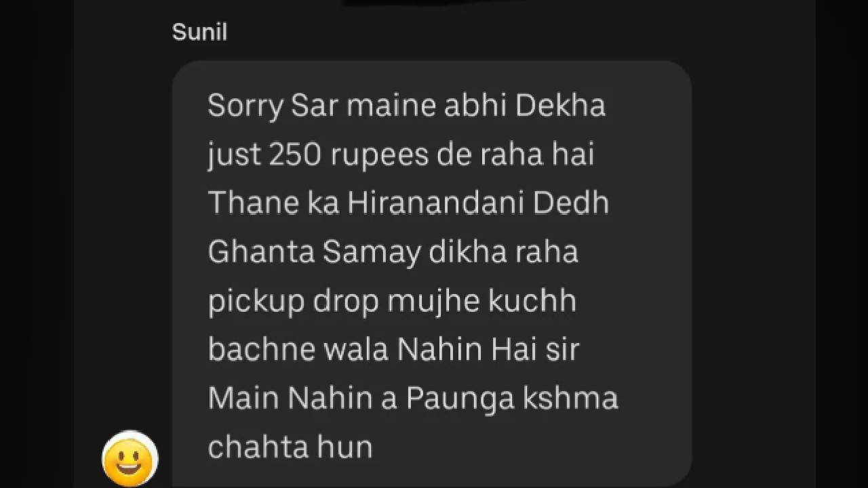Select the words chahta hun
The image size is (868, 488).
(x=290, y=447)
